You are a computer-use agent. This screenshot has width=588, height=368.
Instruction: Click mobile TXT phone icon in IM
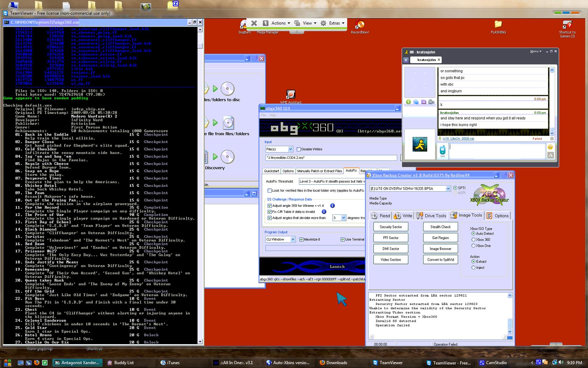coord(442,151)
